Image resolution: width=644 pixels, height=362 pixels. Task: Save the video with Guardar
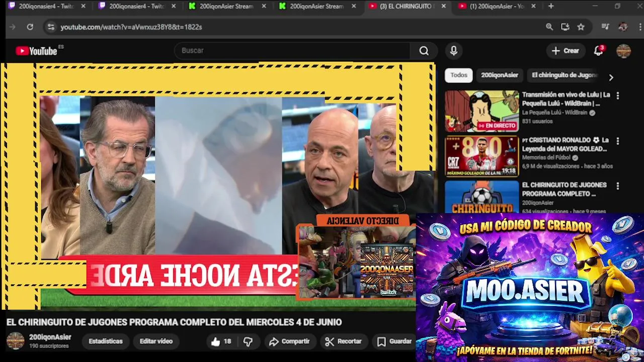(x=395, y=341)
